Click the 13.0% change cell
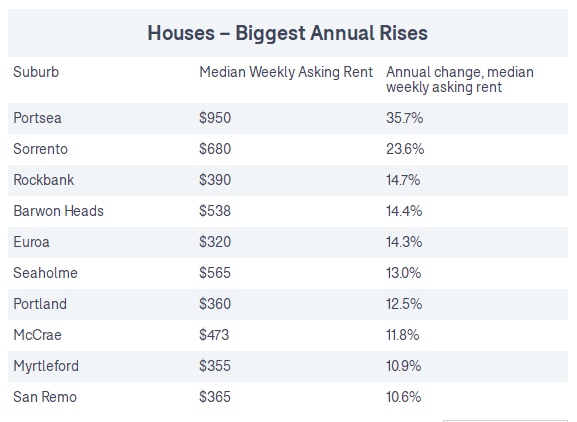577x422 pixels. tap(403, 273)
